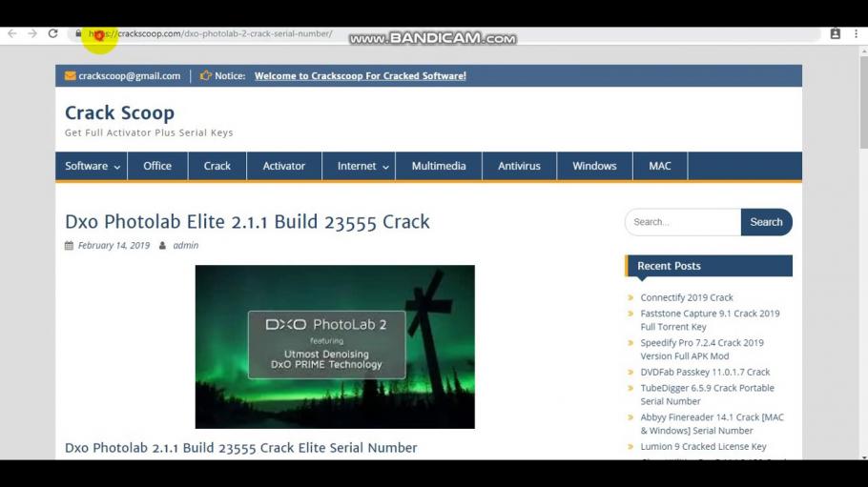Open the Crack menu item
868x487 pixels.
(217, 166)
